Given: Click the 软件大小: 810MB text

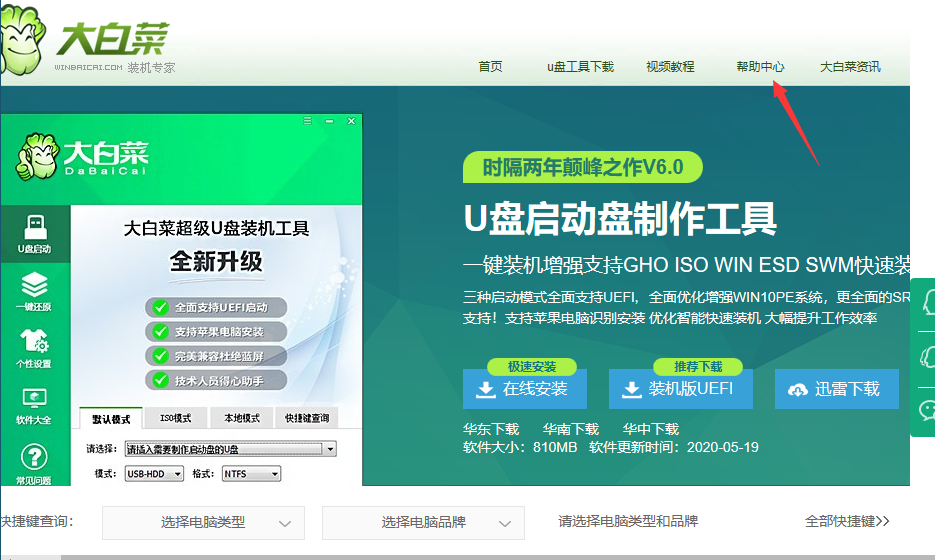Looking at the screenshot, I should [520, 447].
